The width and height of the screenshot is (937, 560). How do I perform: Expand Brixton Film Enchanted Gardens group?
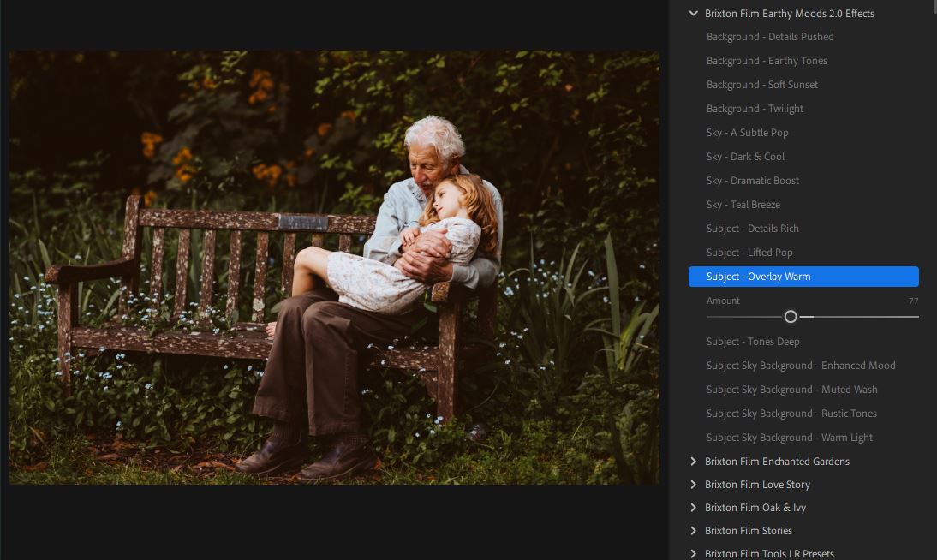[694, 462]
